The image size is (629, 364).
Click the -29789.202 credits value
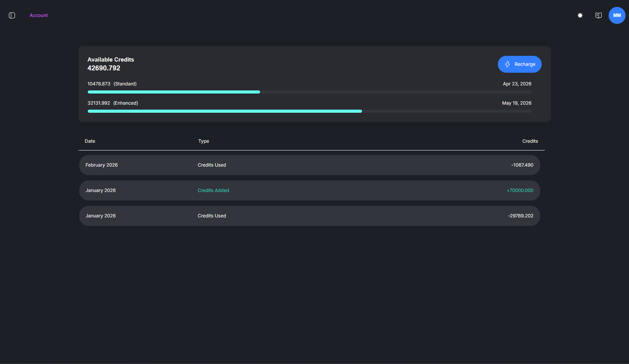coord(521,216)
